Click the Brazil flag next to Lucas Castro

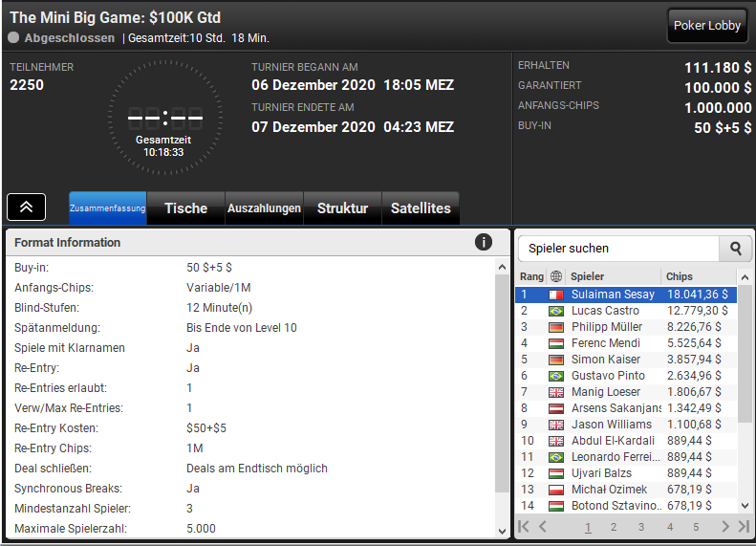[x=556, y=311]
